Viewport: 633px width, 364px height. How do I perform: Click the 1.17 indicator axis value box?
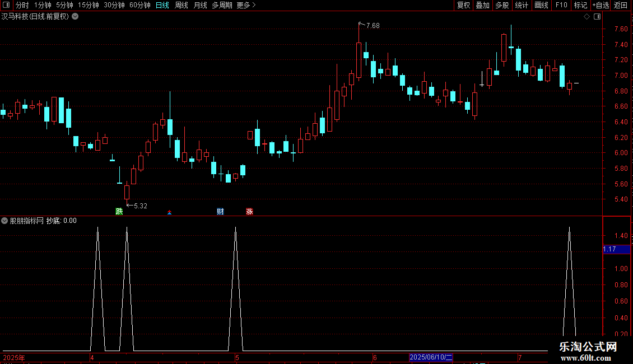[x=616, y=249]
